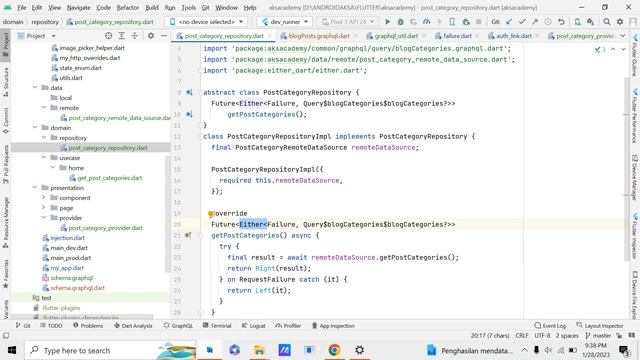Click the Git push arrow icon
Screen dimensions: 640x360
(x=535, y=22)
